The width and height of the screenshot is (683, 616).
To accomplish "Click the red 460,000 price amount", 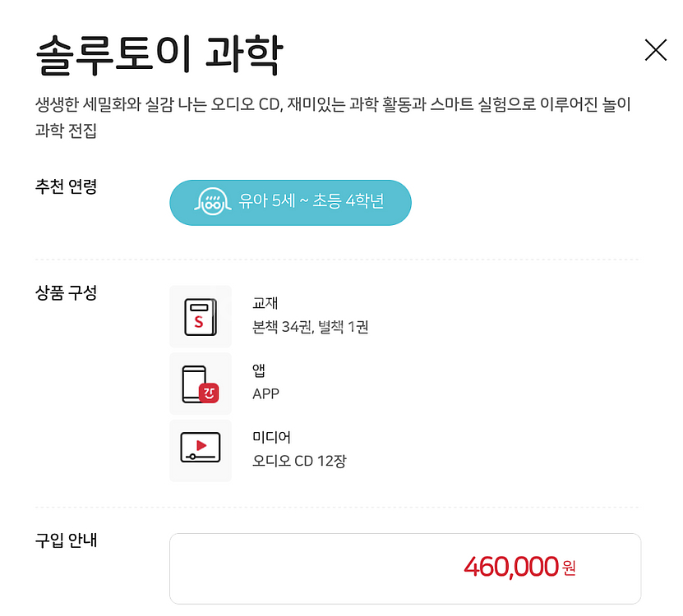I will click(x=510, y=568).
